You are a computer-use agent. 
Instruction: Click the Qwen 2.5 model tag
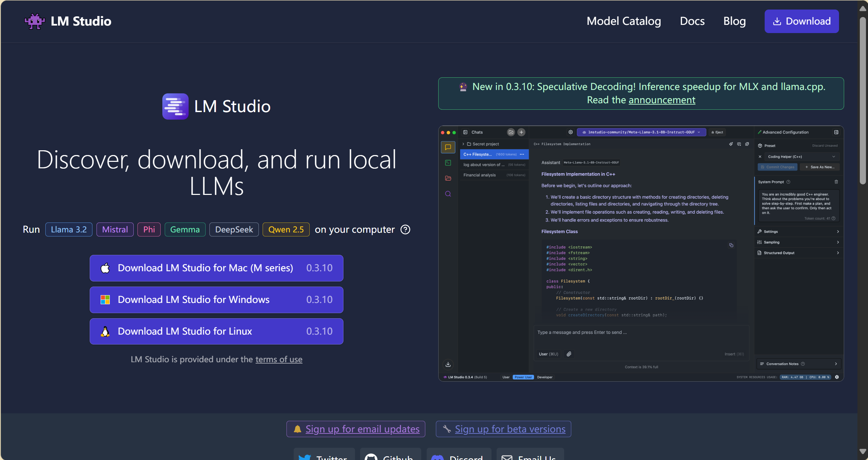click(x=286, y=230)
